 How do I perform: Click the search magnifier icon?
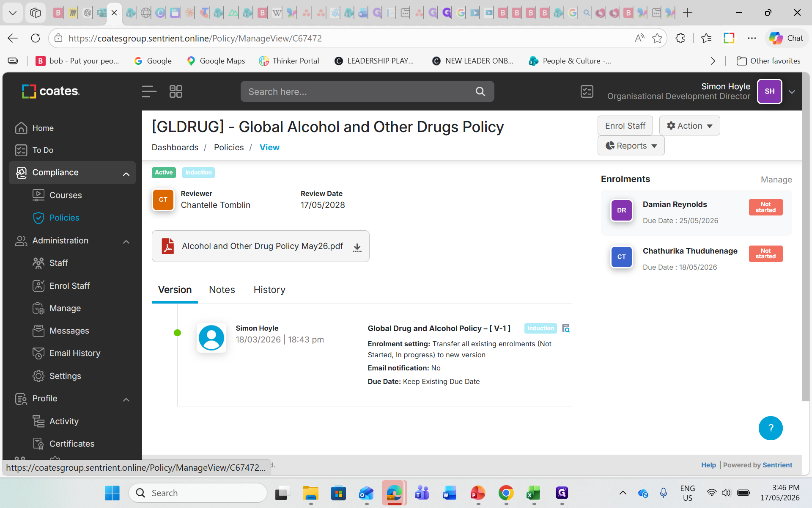pyautogui.click(x=480, y=91)
